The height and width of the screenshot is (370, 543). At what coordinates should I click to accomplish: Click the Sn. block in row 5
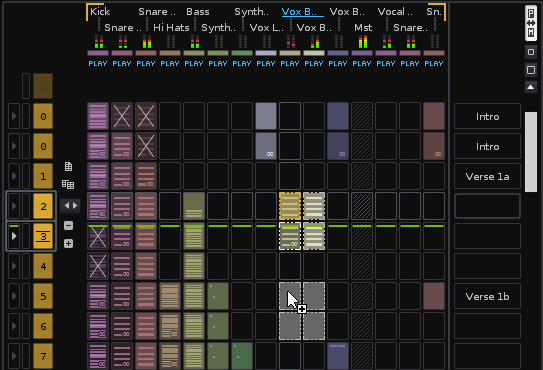click(x=434, y=296)
